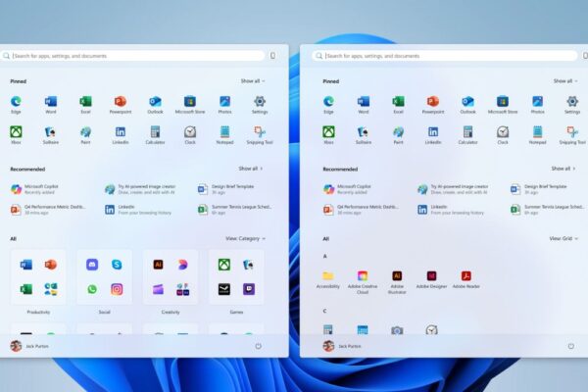This screenshot has height=392, width=588.
Task: Launch PowerPoint from the left Start menu
Action: (x=120, y=102)
